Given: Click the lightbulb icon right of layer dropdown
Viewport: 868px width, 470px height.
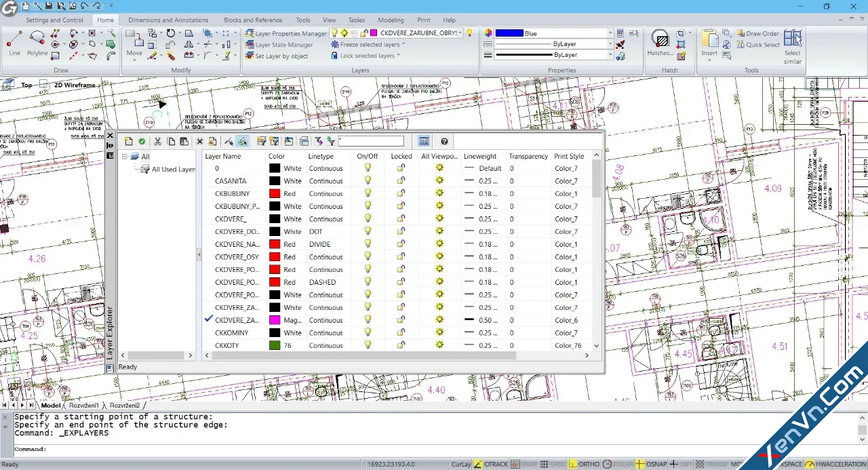Looking at the screenshot, I should (469, 33).
